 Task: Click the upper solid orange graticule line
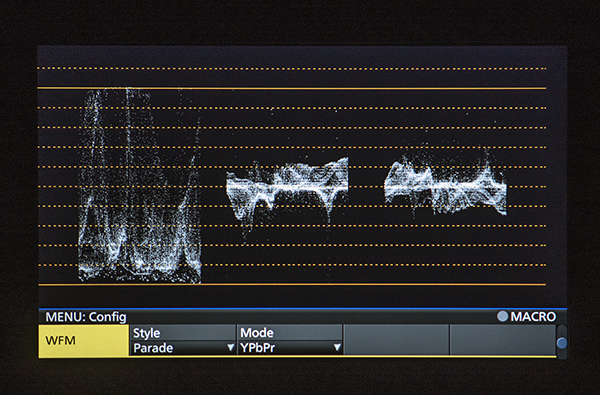click(292, 88)
